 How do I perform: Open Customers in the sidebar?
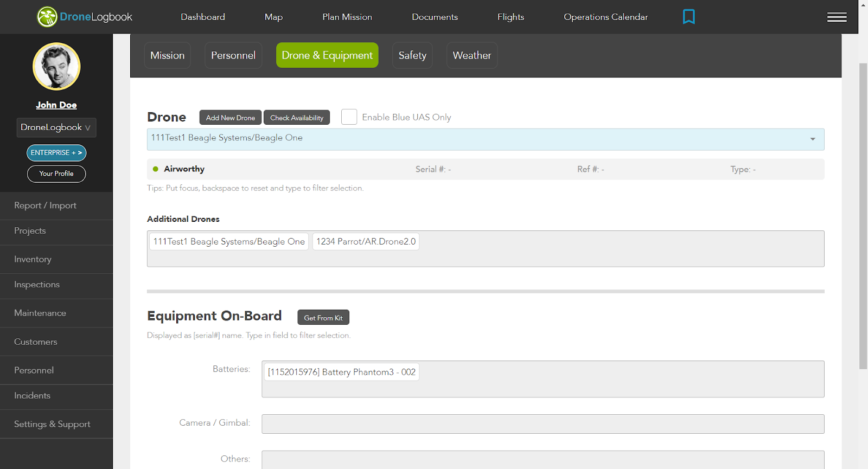tap(56, 342)
